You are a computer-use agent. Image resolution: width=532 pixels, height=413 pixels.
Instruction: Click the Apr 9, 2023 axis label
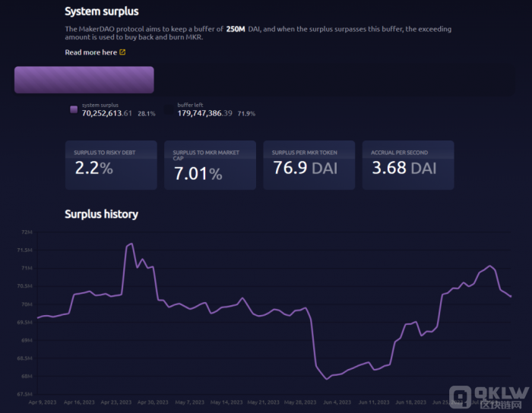click(43, 402)
